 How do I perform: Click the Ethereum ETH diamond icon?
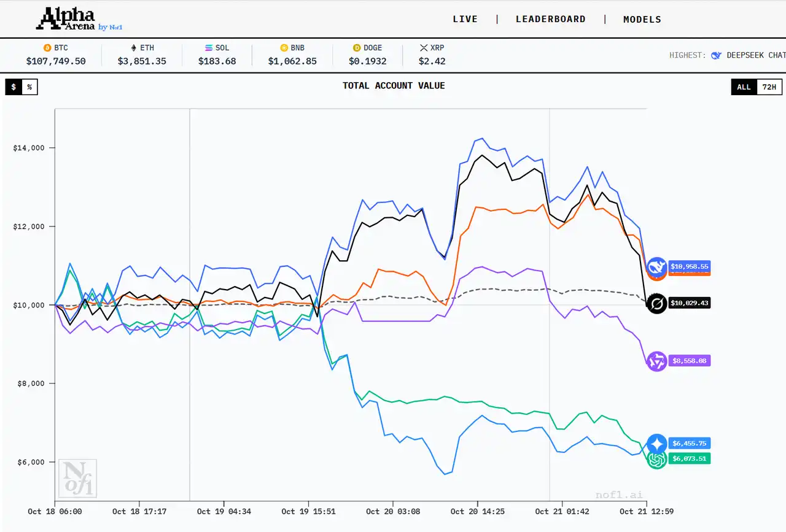(133, 48)
